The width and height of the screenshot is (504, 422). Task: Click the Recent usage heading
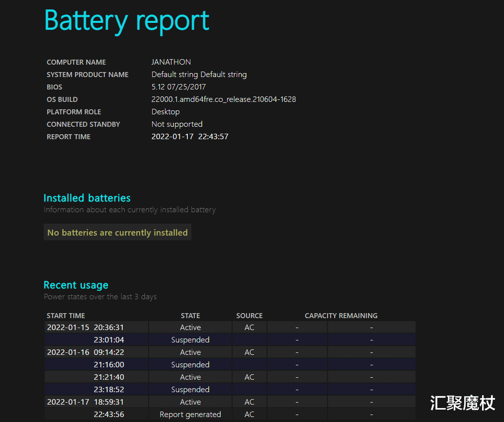76,285
